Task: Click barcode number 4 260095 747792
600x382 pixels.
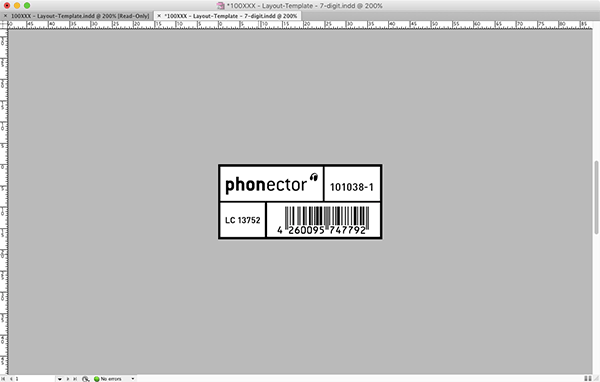Action: pos(321,230)
